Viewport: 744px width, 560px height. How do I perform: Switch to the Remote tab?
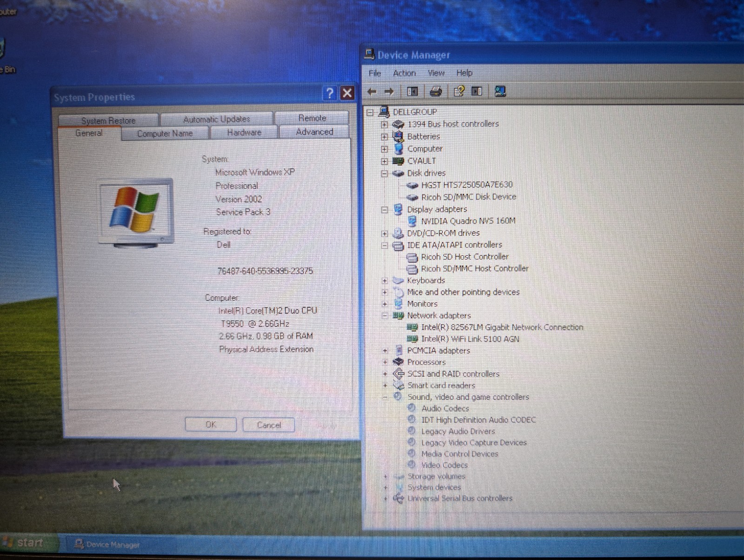coord(312,118)
